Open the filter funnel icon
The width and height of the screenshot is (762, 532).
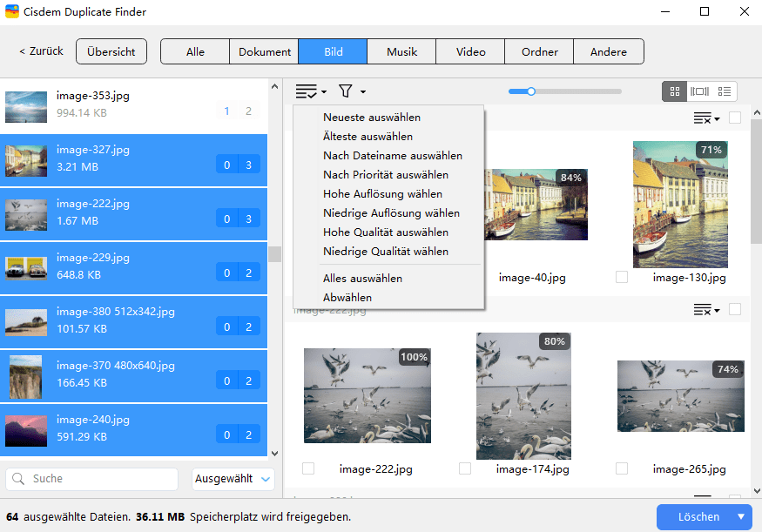[346, 91]
